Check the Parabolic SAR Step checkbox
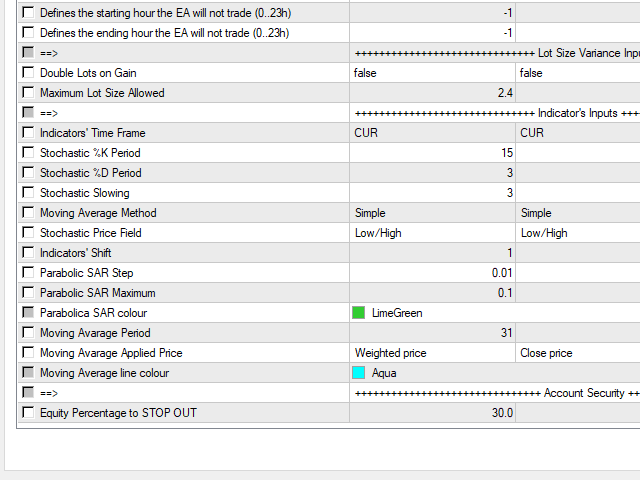640x480 pixels. [27, 273]
